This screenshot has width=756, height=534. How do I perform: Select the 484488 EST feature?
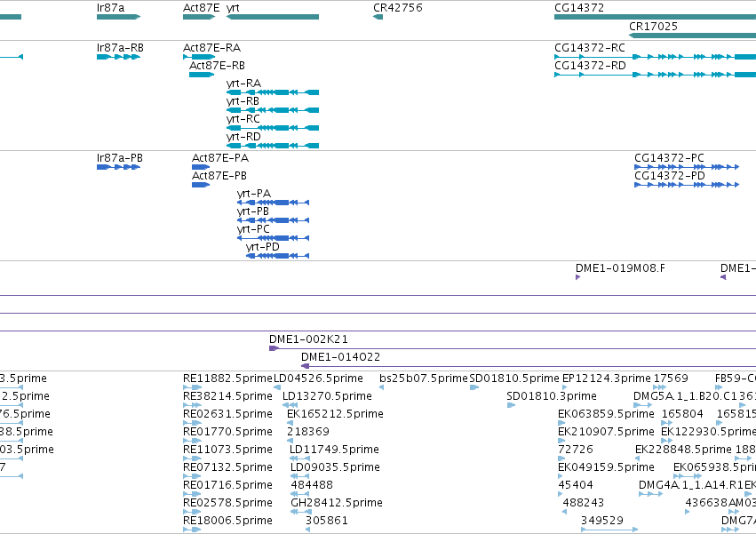(300, 494)
